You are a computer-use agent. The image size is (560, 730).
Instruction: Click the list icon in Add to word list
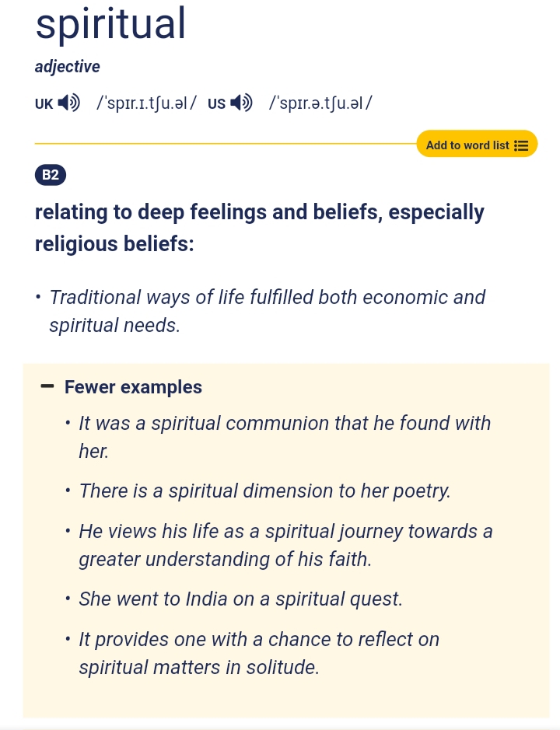pos(522,145)
